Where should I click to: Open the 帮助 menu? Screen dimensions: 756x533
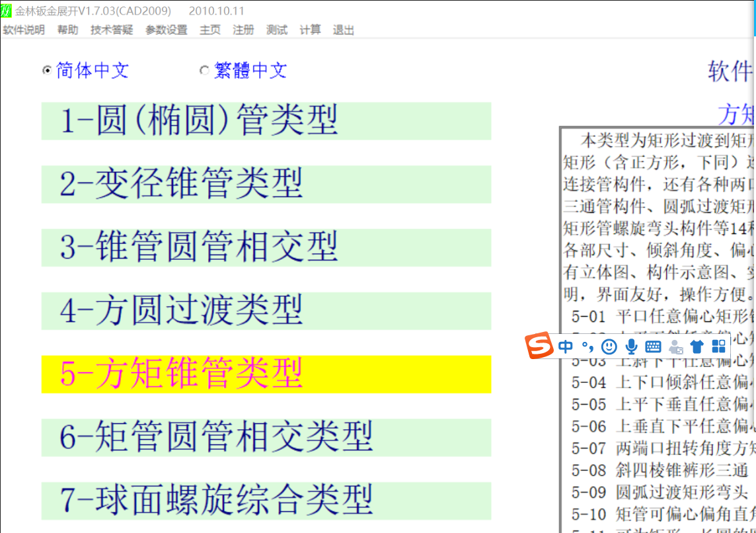[67, 30]
